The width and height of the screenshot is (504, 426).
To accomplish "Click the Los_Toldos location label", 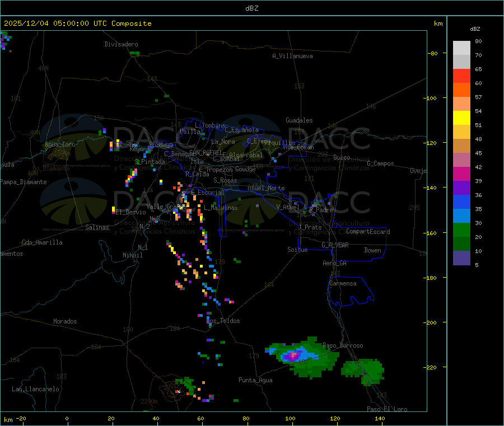I will [223, 321].
